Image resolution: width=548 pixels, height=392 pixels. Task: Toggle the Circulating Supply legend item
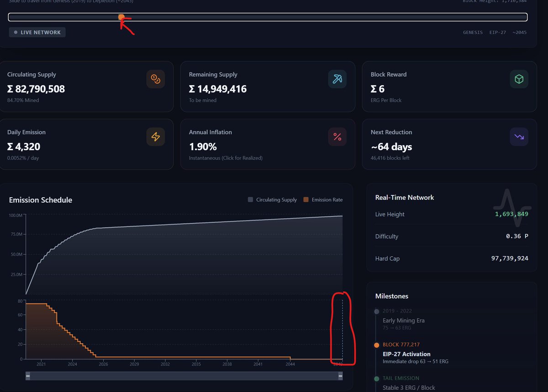pos(272,200)
